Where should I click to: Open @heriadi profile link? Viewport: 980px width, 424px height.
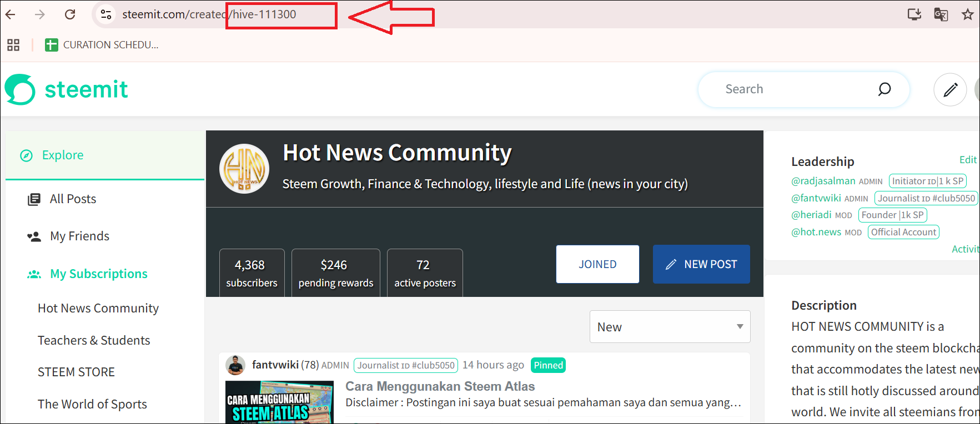pyautogui.click(x=811, y=215)
